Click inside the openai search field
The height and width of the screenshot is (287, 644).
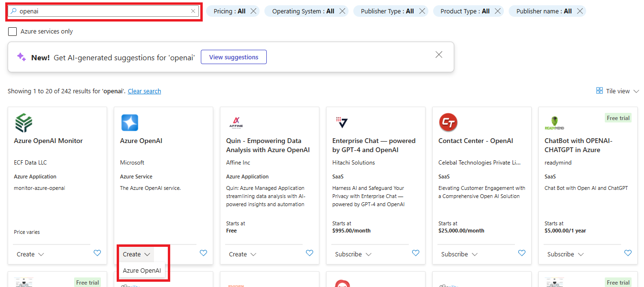(x=96, y=11)
